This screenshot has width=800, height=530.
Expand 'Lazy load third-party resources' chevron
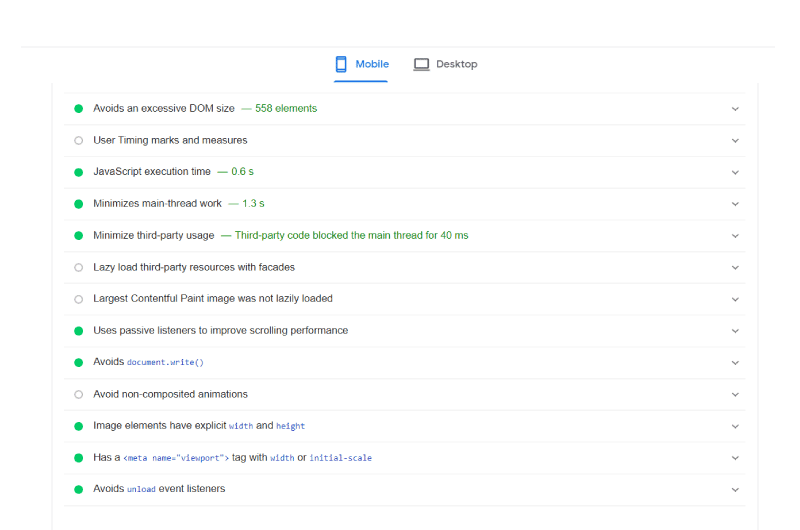coord(735,267)
